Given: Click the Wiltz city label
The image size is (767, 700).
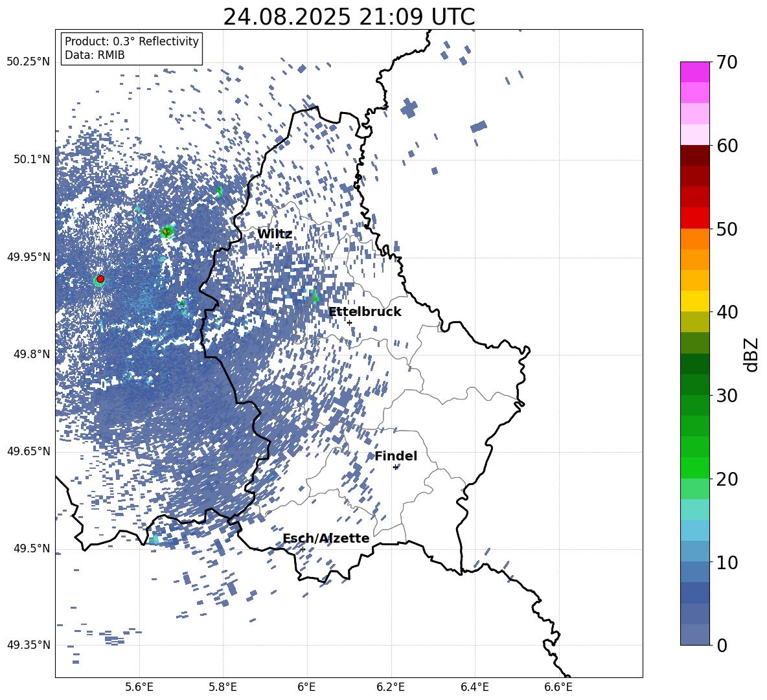Looking at the screenshot, I should 275,234.
